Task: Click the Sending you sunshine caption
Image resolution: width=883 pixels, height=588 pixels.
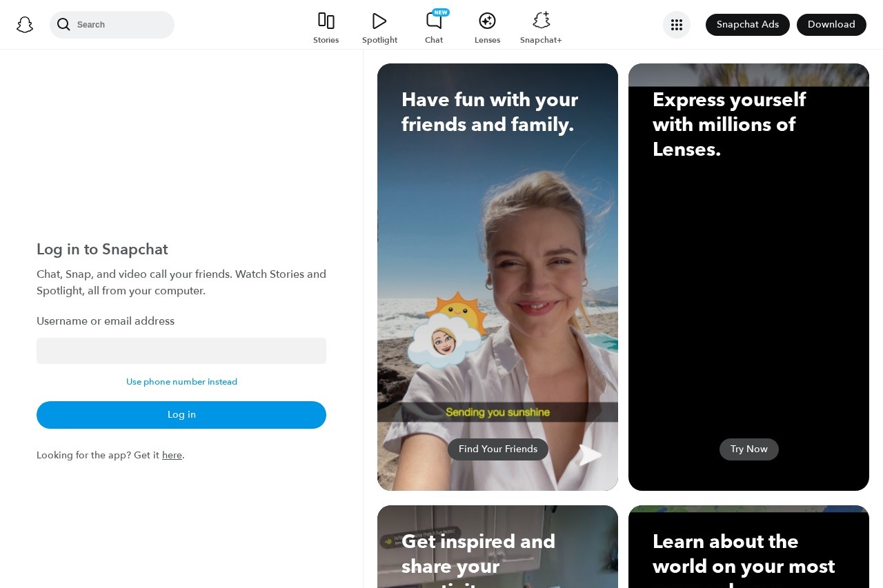Action: click(x=497, y=412)
